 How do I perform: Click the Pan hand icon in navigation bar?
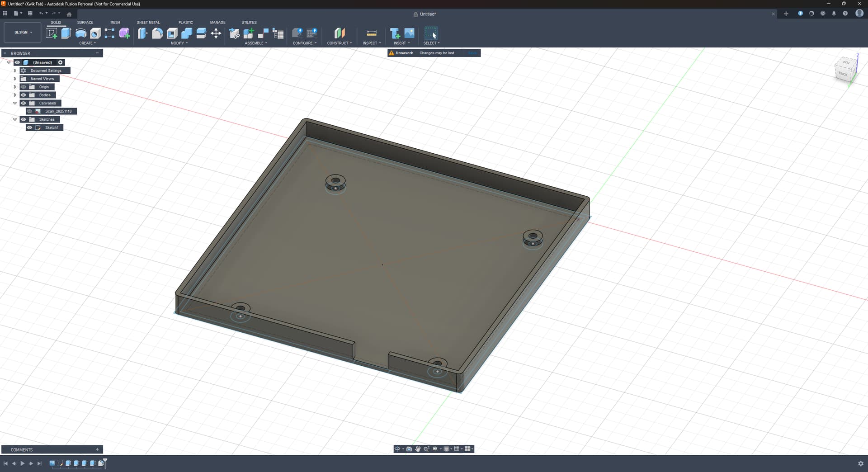coord(418,449)
